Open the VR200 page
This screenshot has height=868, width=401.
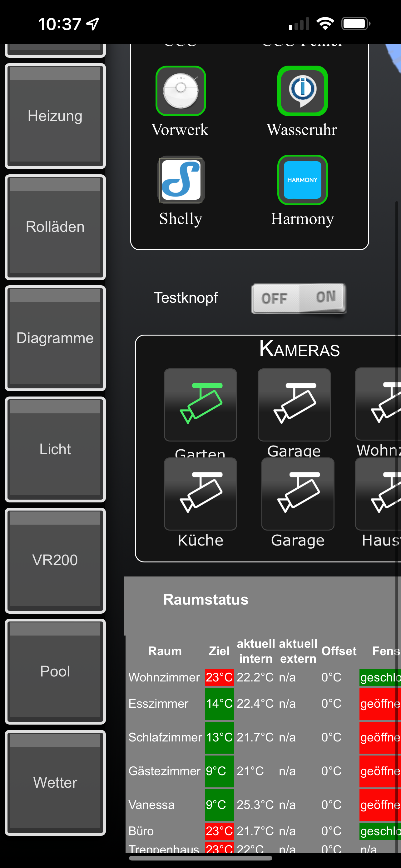point(55,560)
